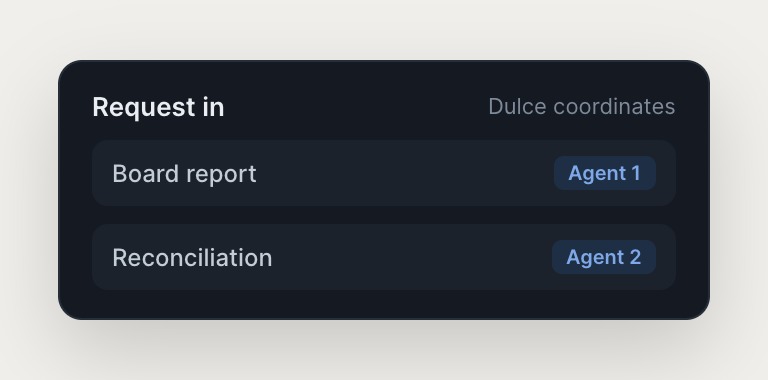
Task: Click the Agent 1 badge
Action: 604,173
